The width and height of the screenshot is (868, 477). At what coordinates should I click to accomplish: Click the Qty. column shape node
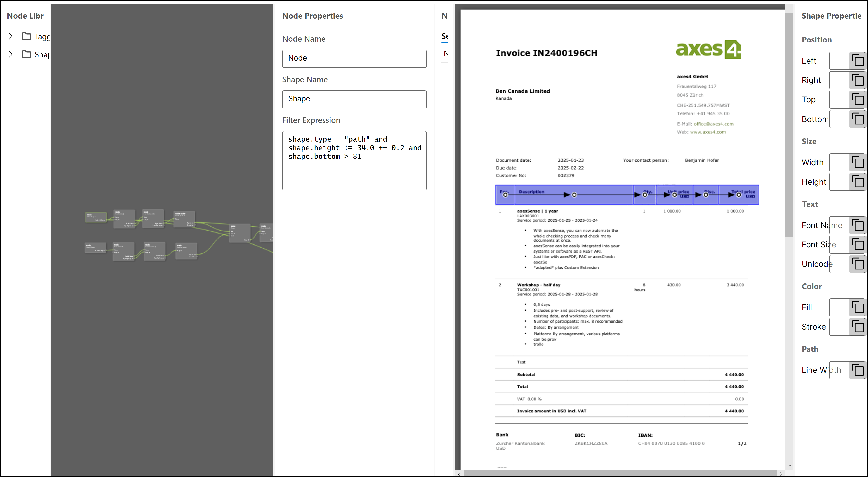click(645, 194)
